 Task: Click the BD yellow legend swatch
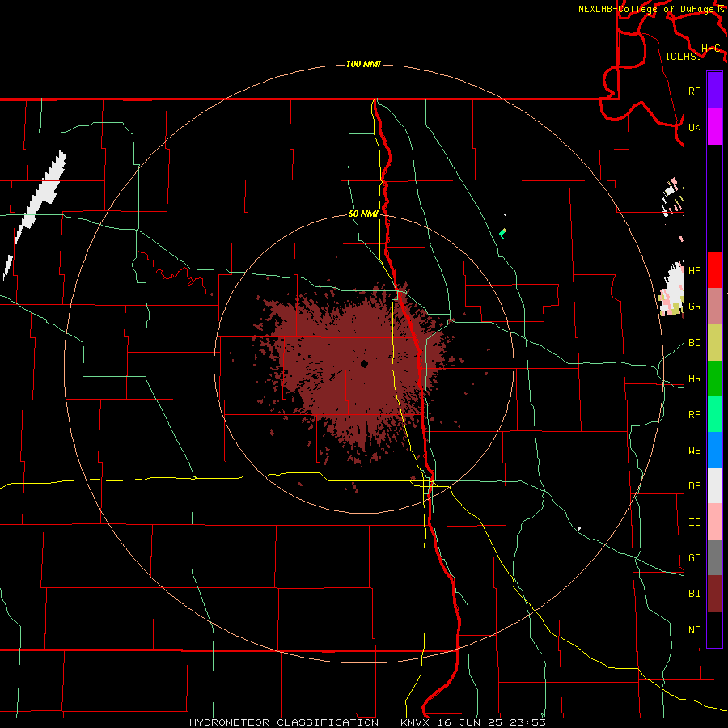click(714, 343)
